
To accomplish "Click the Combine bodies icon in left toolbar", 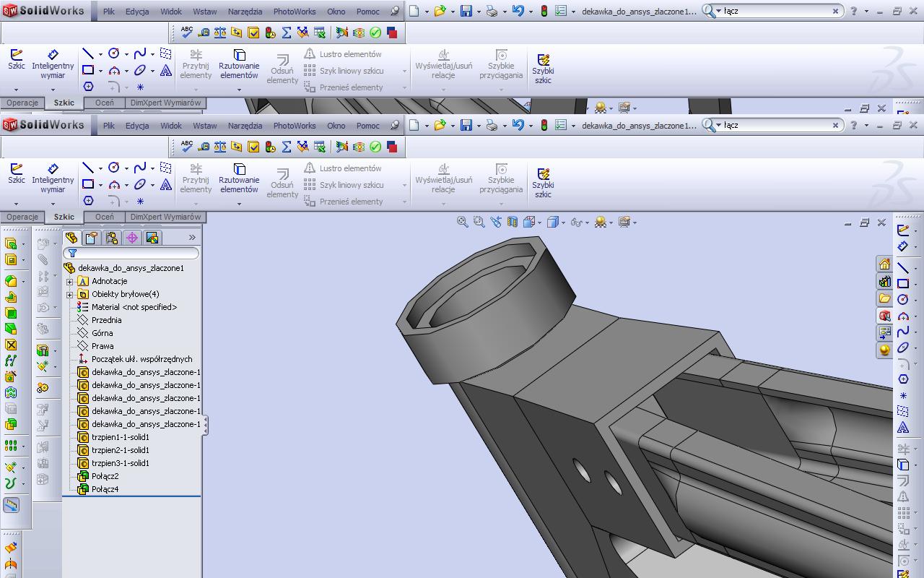I will (11, 424).
